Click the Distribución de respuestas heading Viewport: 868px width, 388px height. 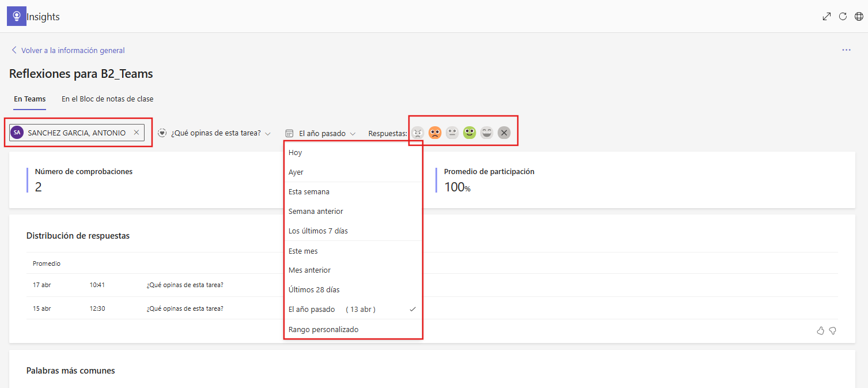pyautogui.click(x=78, y=236)
